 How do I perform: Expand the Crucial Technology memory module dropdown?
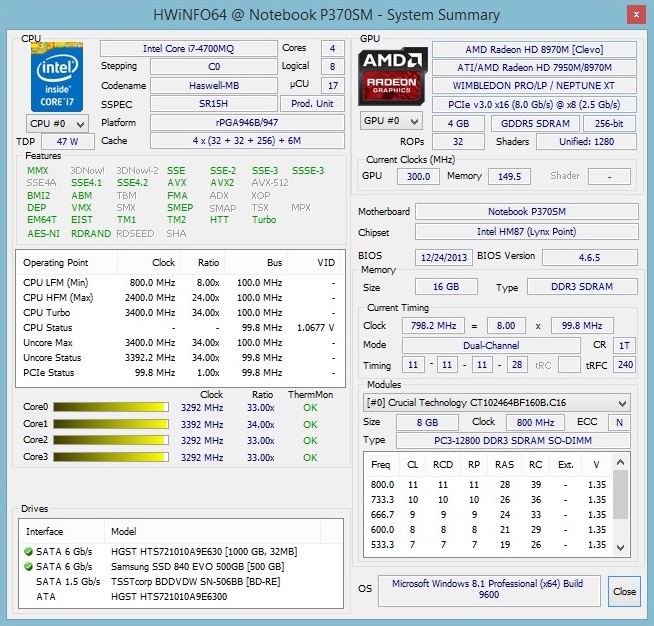coord(496,403)
